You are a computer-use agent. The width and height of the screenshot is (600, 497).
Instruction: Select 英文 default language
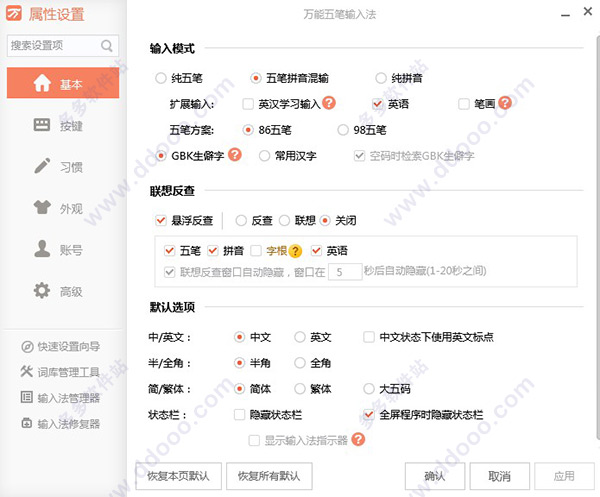(300, 337)
